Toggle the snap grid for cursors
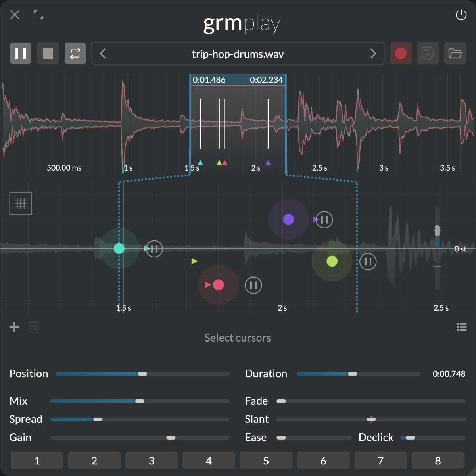The width and height of the screenshot is (476, 476). click(x=21, y=203)
